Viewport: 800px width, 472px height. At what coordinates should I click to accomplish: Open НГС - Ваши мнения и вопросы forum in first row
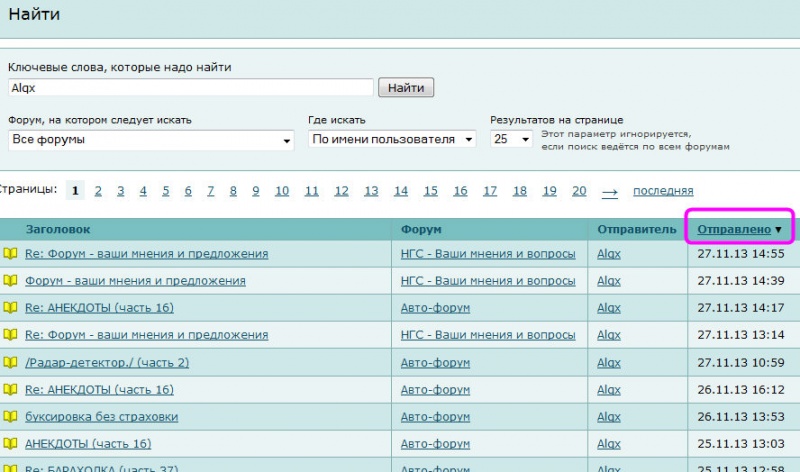click(488, 254)
